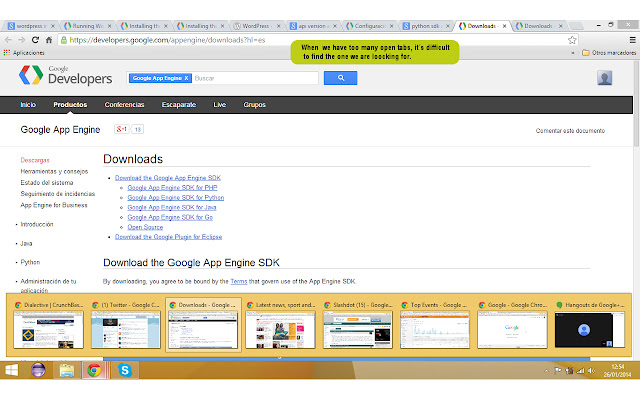Open Google App Engine SDK for Java link

click(172, 207)
